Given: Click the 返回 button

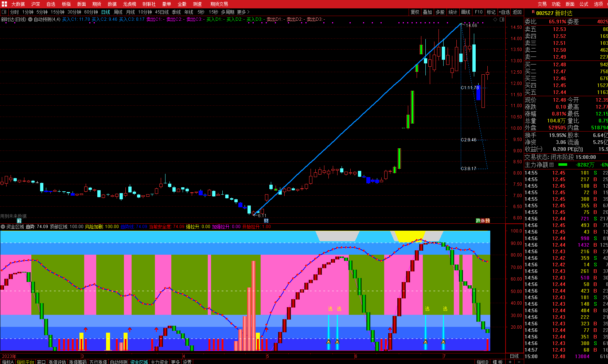Looking at the screenshot, I should pyautogui.click(x=517, y=12).
